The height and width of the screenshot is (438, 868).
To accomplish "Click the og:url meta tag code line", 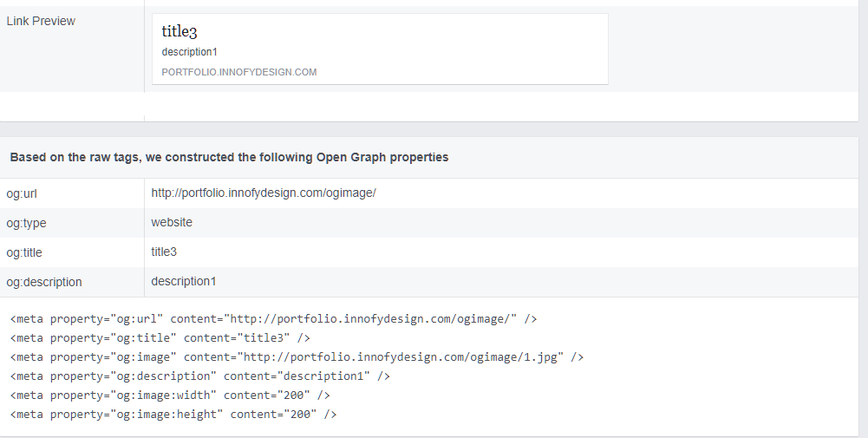I will click(x=273, y=319).
